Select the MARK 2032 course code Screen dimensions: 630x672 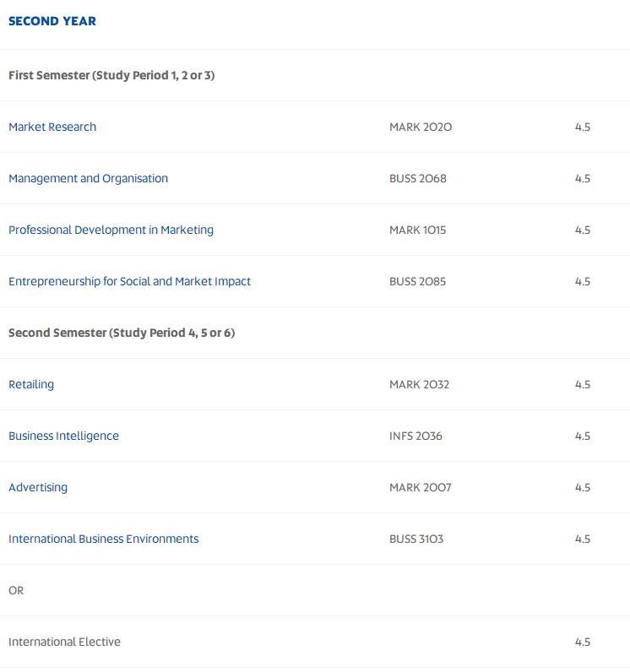(x=419, y=384)
